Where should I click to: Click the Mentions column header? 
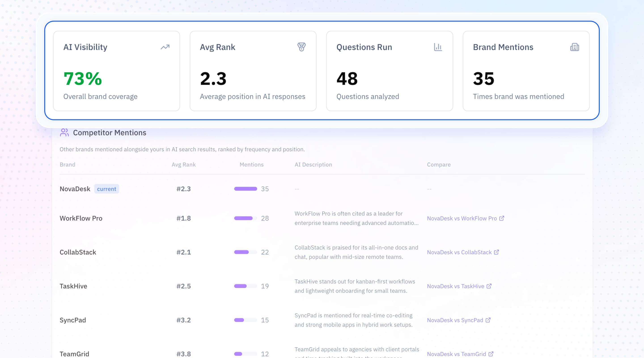coord(252,164)
